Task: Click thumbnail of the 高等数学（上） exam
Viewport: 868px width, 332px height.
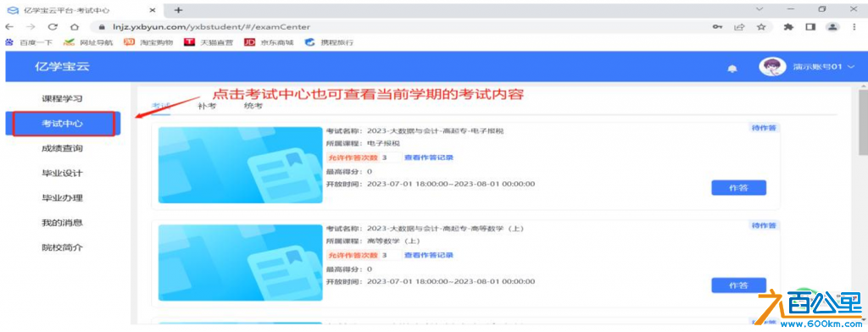Action: pyautogui.click(x=240, y=263)
